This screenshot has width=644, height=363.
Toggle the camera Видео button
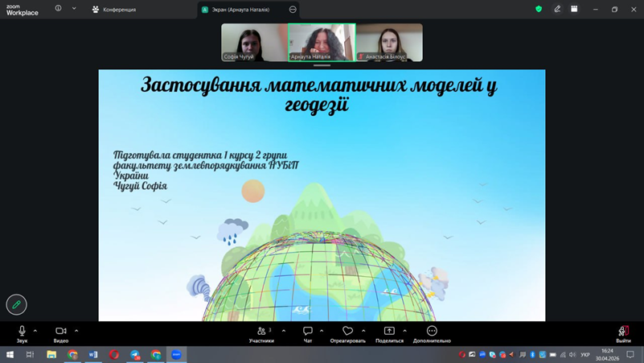pyautogui.click(x=61, y=334)
